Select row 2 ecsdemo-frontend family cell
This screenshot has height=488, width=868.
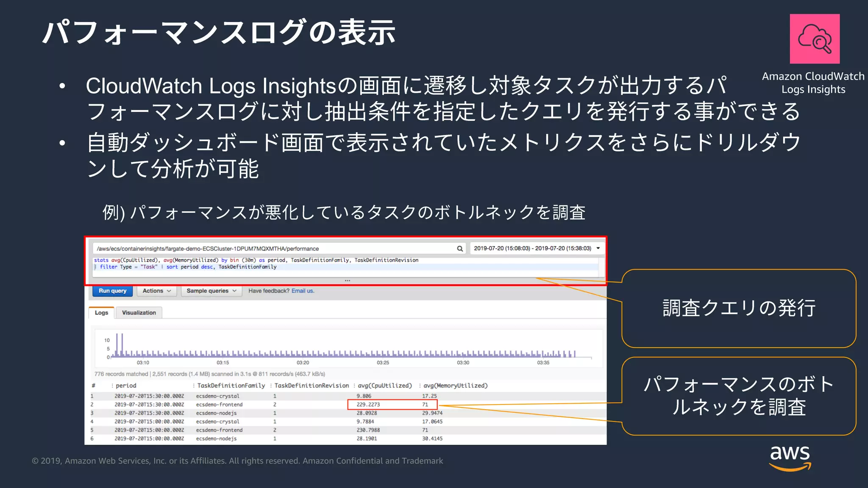(219, 405)
